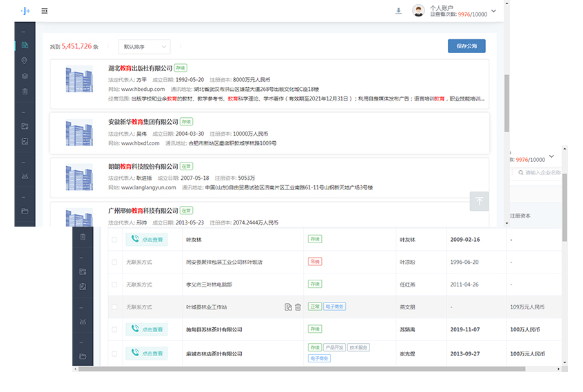
Task: Open 湖北教育出版社有限公司 company link
Action: (140, 69)
